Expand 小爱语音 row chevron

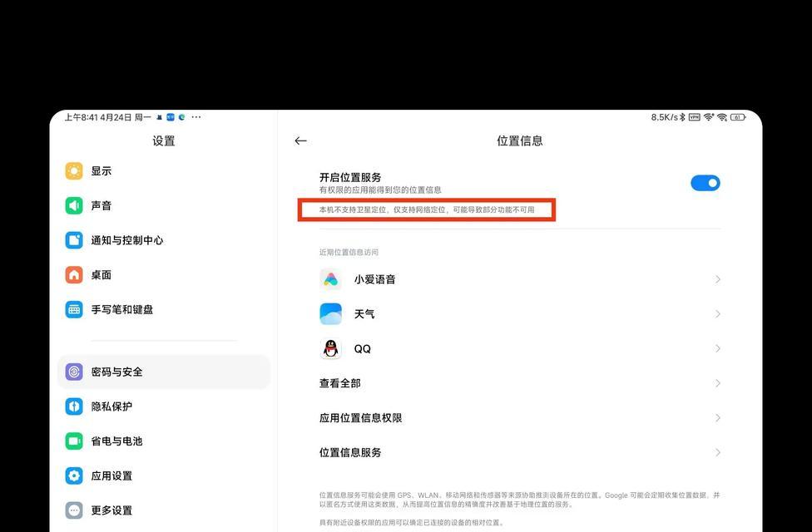[717, 279]
